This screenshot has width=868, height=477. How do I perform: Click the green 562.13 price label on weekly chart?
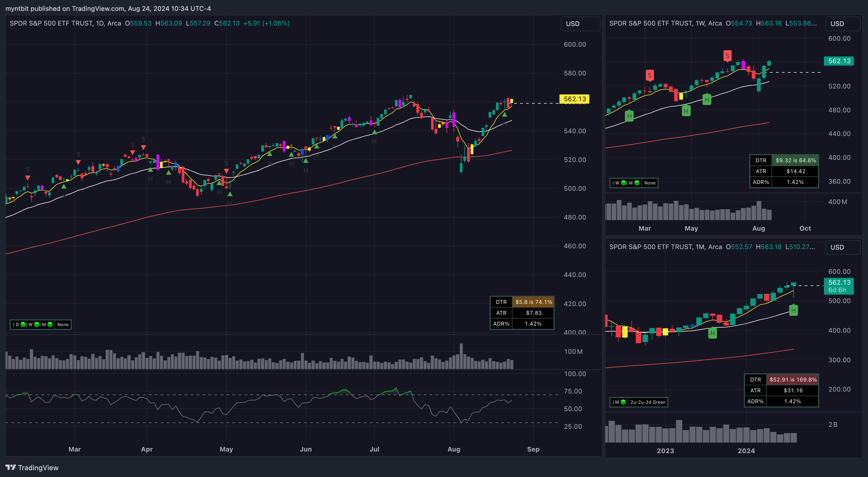[839, 61]
